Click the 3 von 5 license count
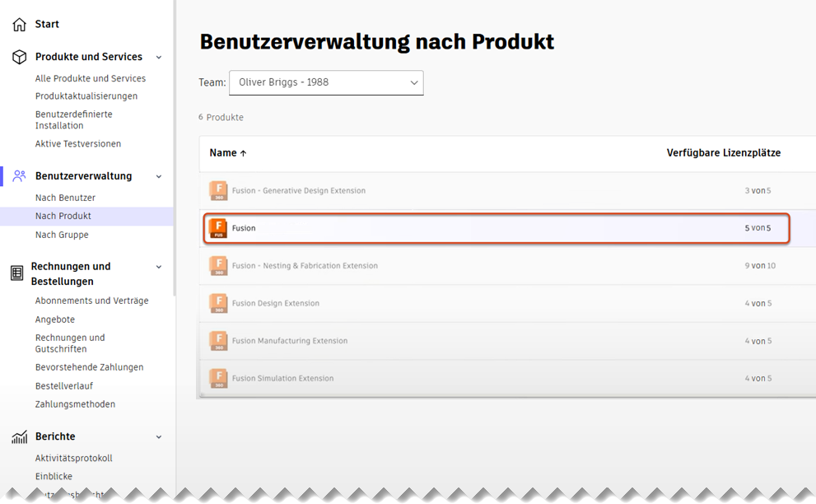 tap(758, 190)
